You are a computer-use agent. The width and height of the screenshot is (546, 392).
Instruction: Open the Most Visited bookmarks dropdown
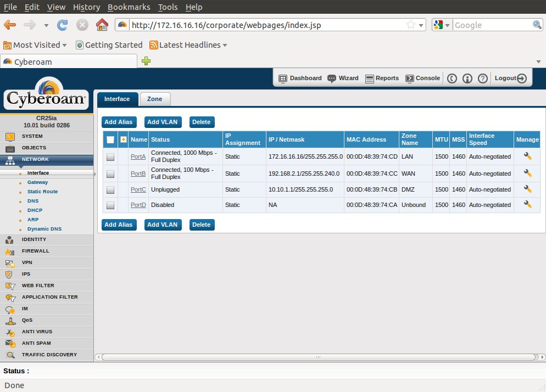[x=36, y=45]
